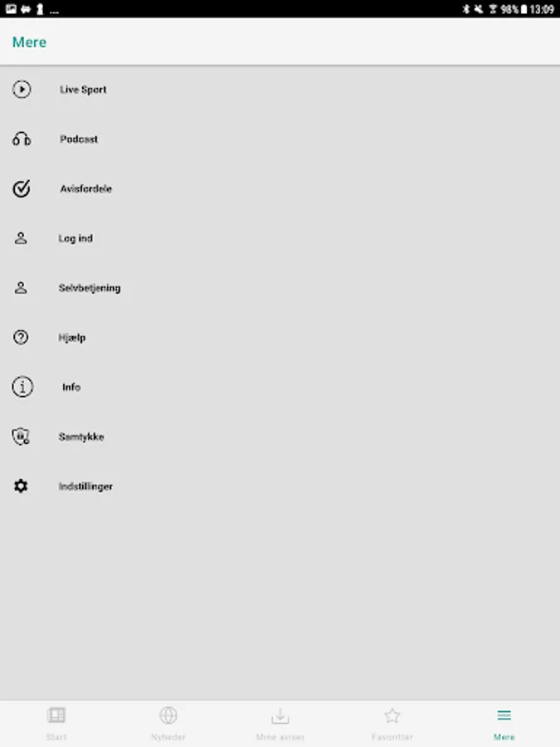Tap the Log ind person icon

(x=21, y=237)
